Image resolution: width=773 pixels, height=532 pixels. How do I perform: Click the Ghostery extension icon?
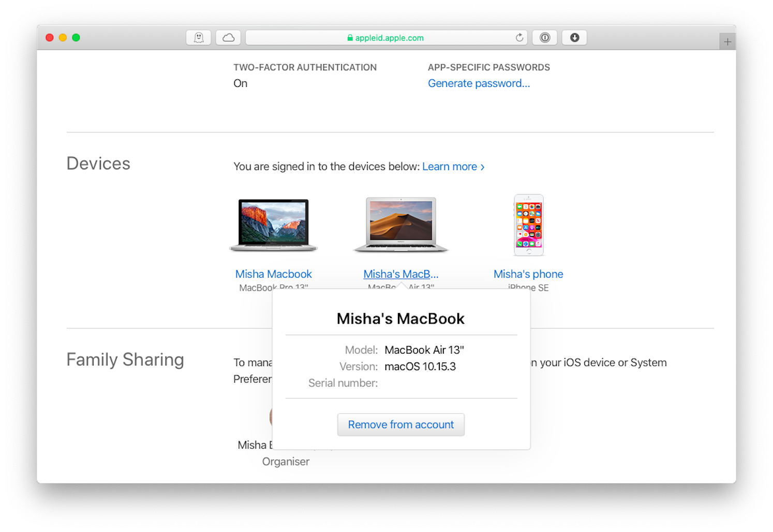[198, 37]
